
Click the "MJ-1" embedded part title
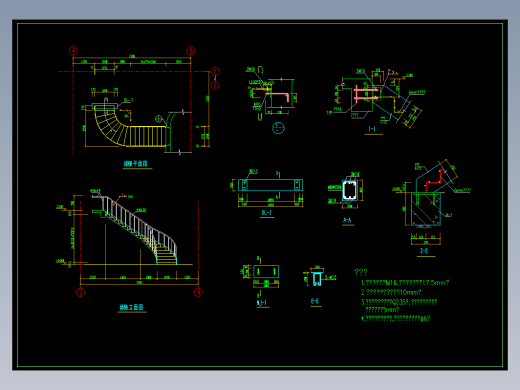pyautogui.click(x=262, y=303)
